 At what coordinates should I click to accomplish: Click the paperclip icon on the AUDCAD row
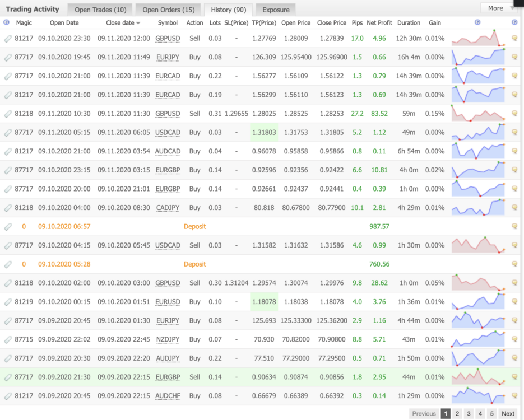[8, 152]
